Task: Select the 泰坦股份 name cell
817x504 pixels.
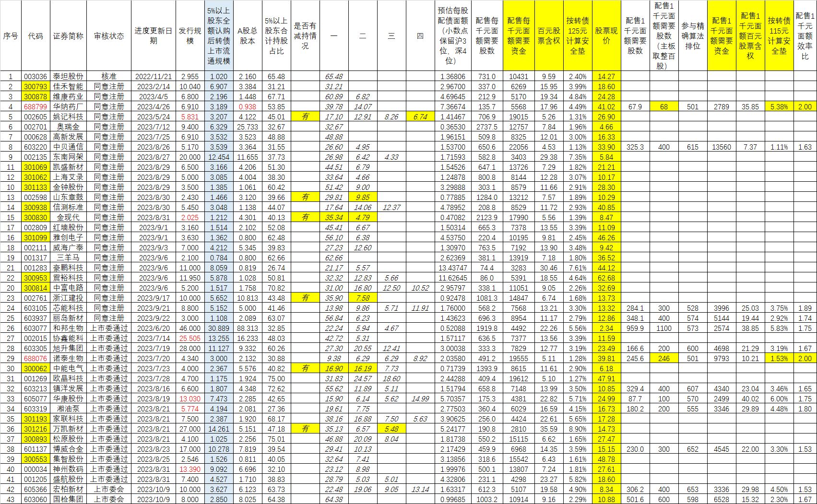Action: pos(68,77)
